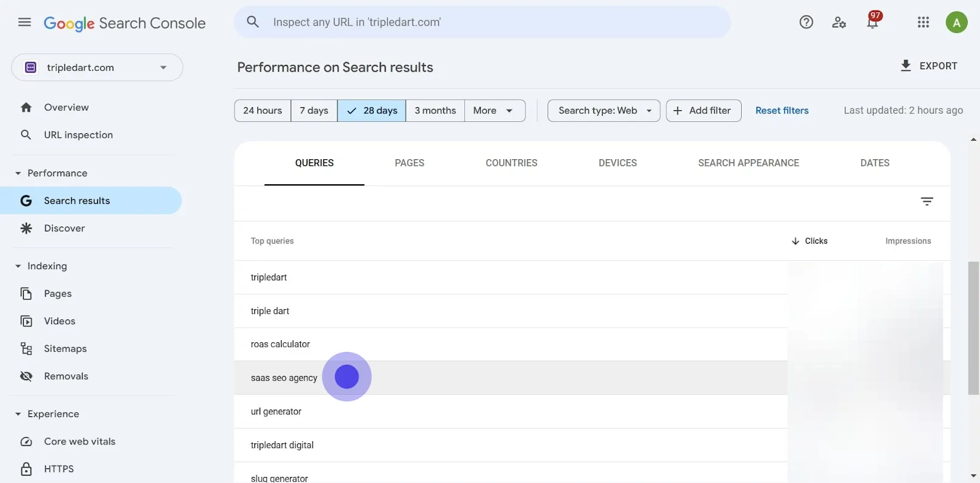Switch to the Pages tab
The height and width of the screenshot is (483, 980).
pyautogui.click(x=409, y=163)
